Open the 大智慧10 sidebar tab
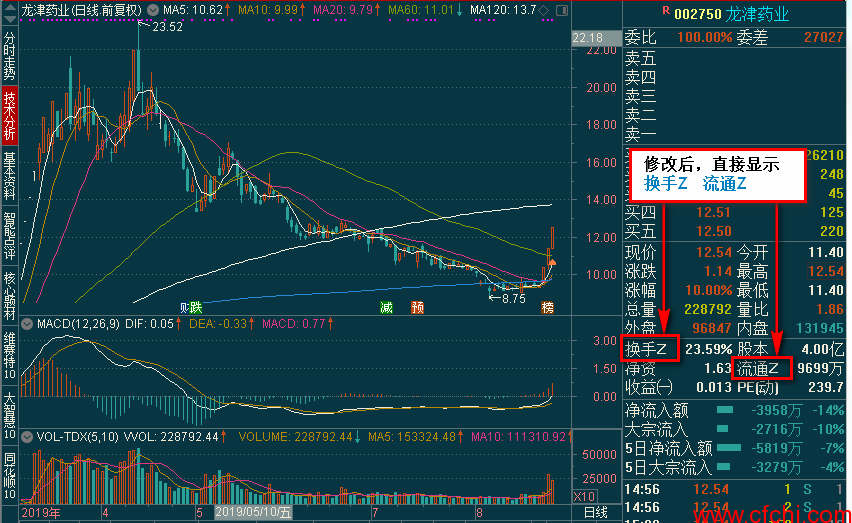Screen dimensions: 852x523 point(10,415)
